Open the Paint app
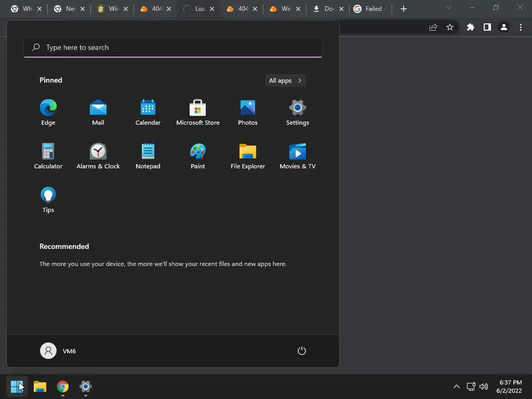This screenshot has height=399, width=532. pos(198,156)
